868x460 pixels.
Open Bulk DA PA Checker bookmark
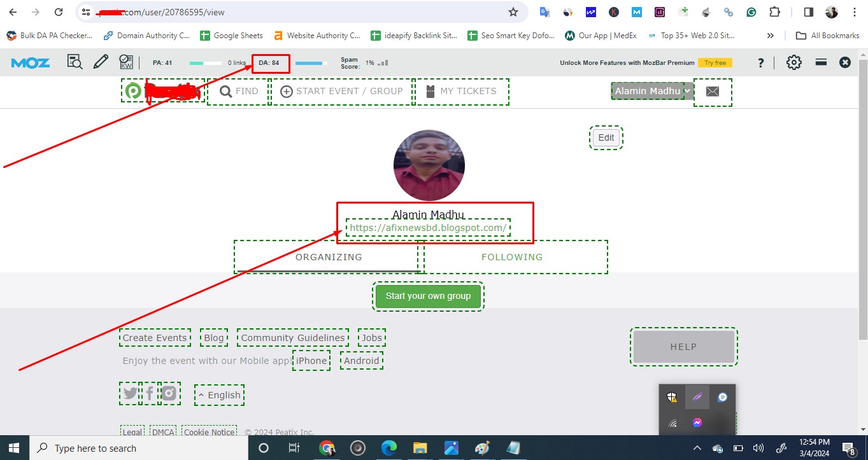pos(50,36)
